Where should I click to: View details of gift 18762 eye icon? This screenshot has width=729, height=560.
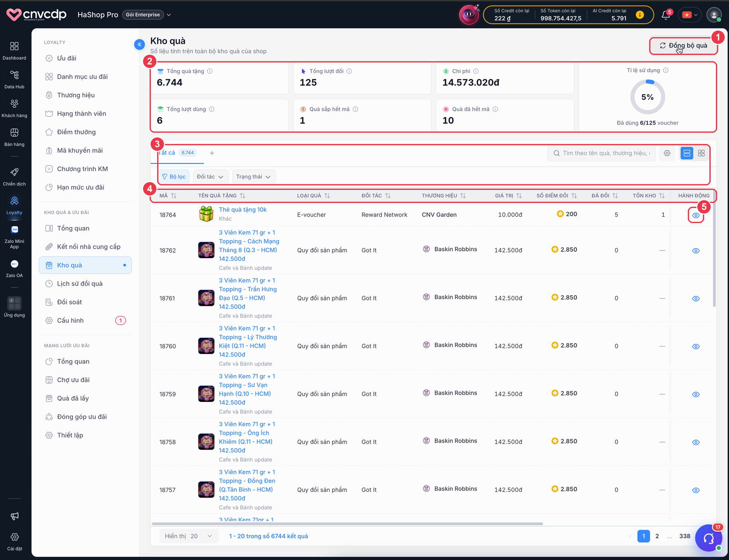click(696, 251)
